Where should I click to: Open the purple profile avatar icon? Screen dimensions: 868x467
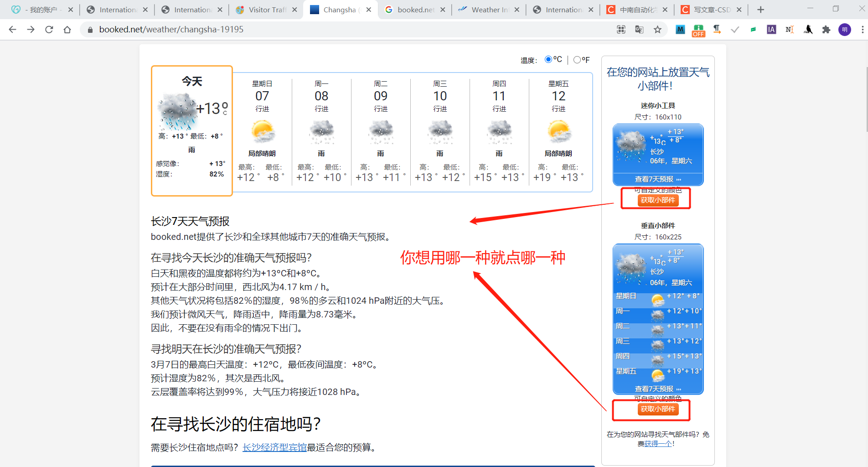844,30
